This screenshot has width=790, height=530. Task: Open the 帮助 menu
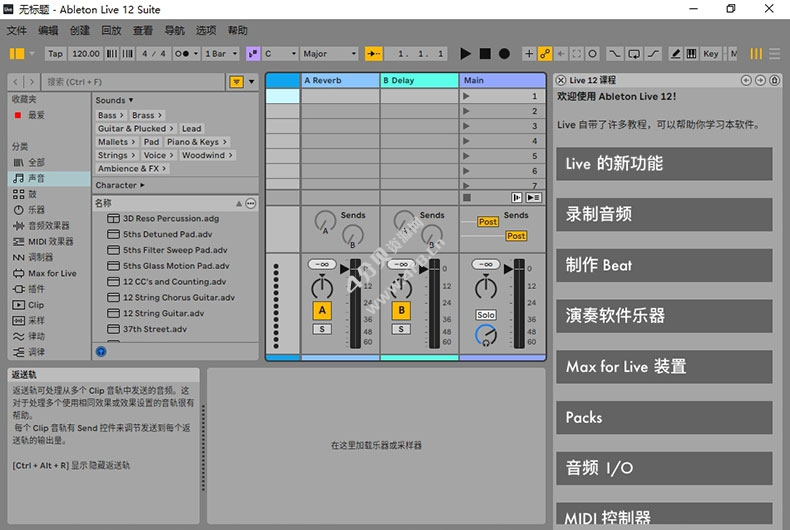click(238, 31)
